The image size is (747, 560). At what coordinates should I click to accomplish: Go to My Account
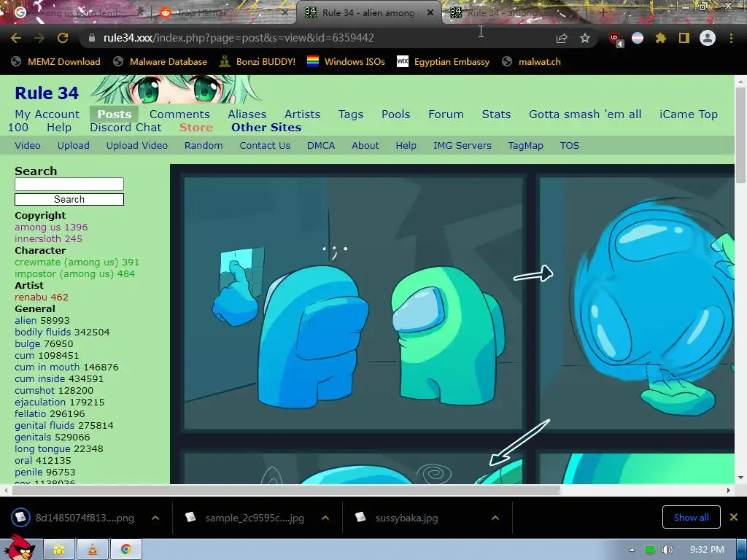click(x=47, y=114)
